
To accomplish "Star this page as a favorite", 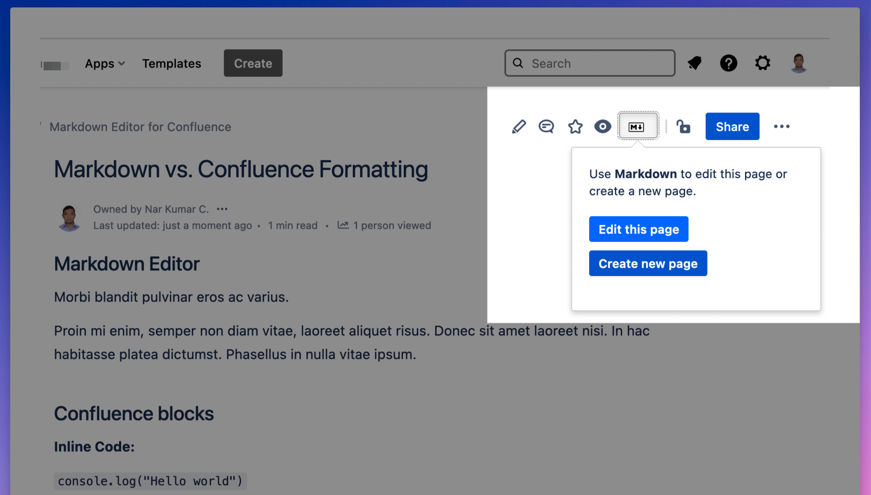I will click(575, 127).
